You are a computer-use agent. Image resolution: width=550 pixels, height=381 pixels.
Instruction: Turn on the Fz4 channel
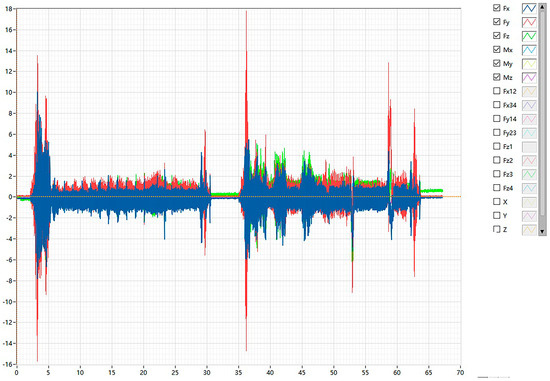point(496,188)
